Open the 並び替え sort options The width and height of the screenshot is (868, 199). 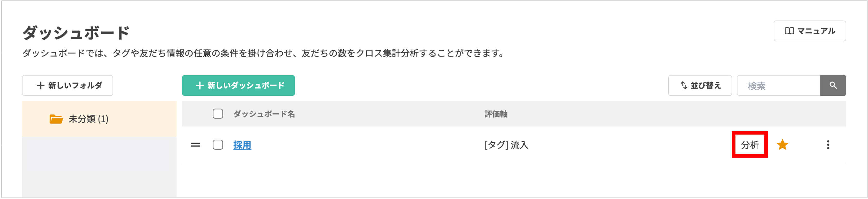point(700,85)
